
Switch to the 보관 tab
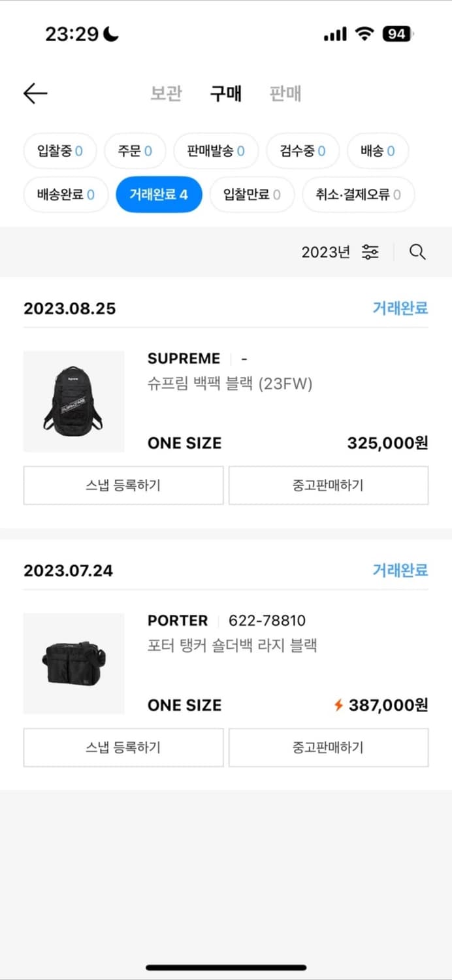pos(166,93)
